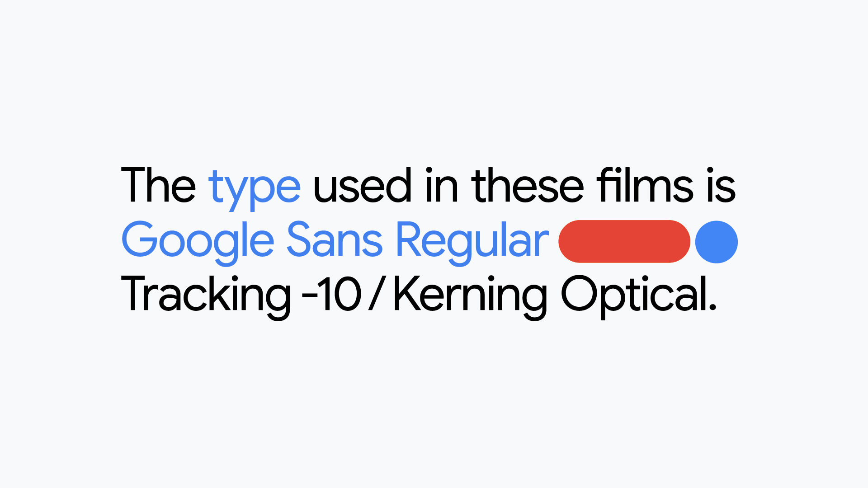Click the word "is" ending line one
Screen dimensions: 868x488
coord(721,185)
